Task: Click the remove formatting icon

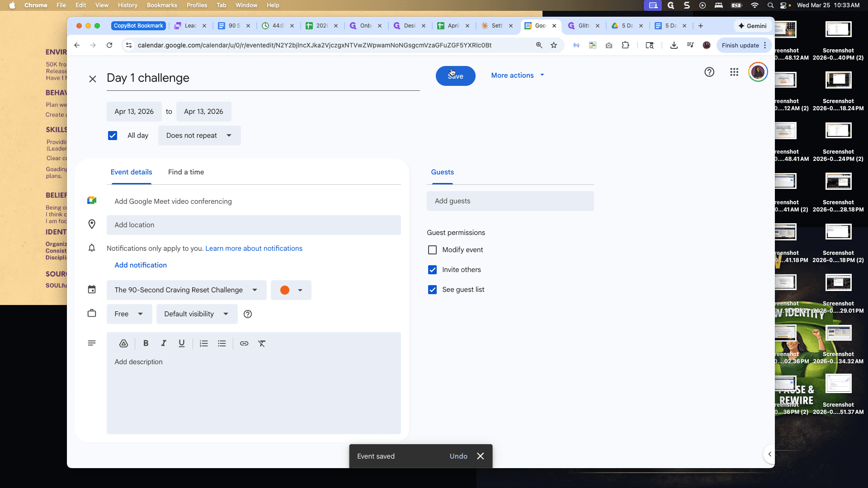Action: click(x=262, y=343)
